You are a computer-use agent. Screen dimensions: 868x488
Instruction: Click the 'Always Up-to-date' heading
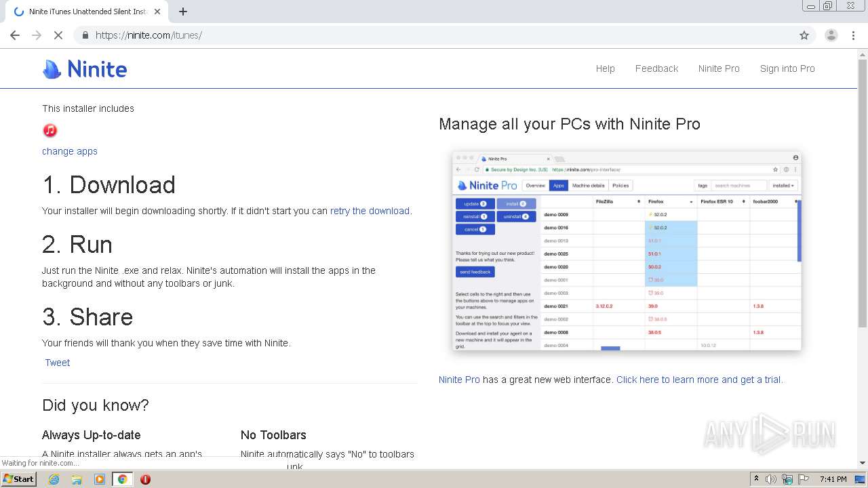tap(92, 435)
